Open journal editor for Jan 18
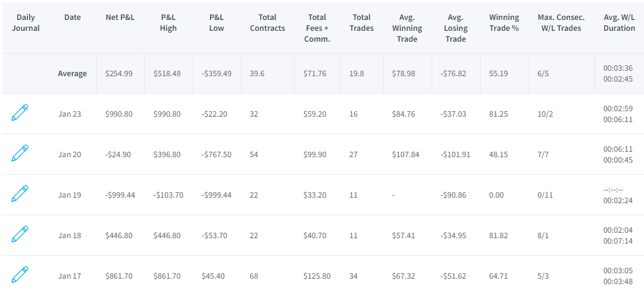The height and width of the screenshot is (292, 644). click(x=20, y=234)
